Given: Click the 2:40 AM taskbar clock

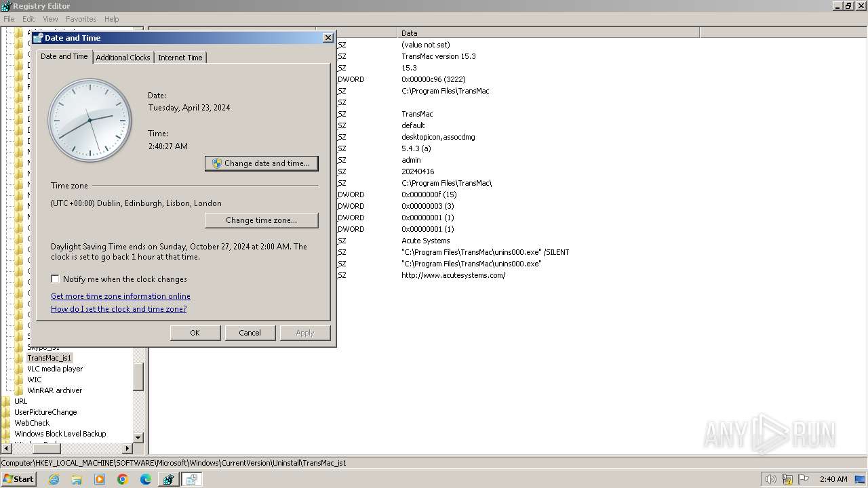Looking at the screenshot, I should point(833,479).
